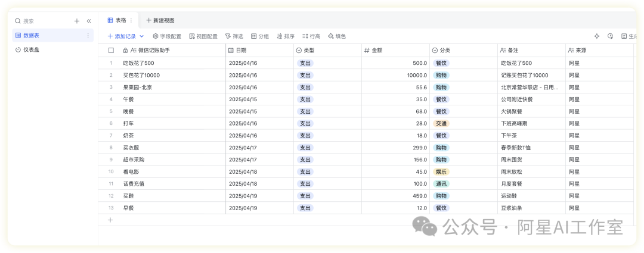Screen dimensions: 644x253
Task: Click the 筛选 filter icon
Action: [234, 36]
